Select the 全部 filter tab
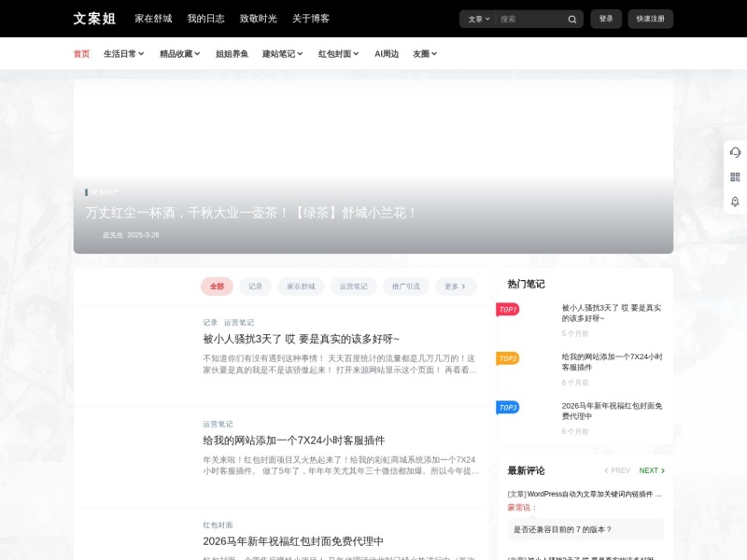 (217, 287)
